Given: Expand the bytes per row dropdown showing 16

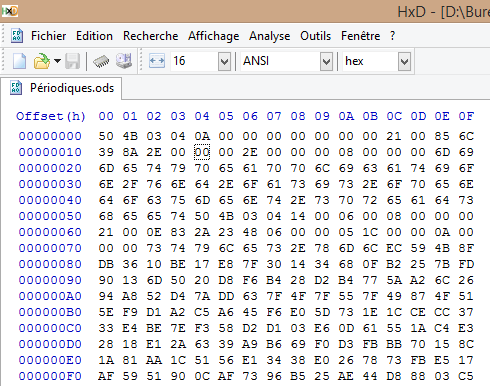Looking at the screenshot, I should [x=224, y=61].
